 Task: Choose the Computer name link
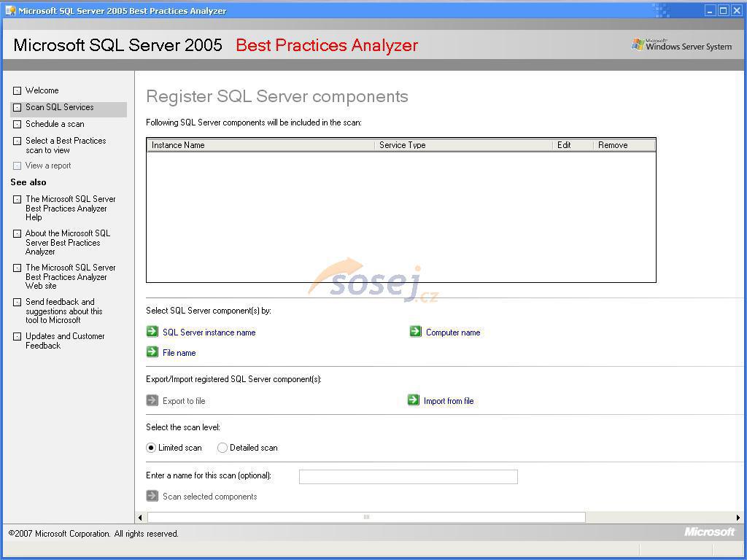tap(453, 332)
